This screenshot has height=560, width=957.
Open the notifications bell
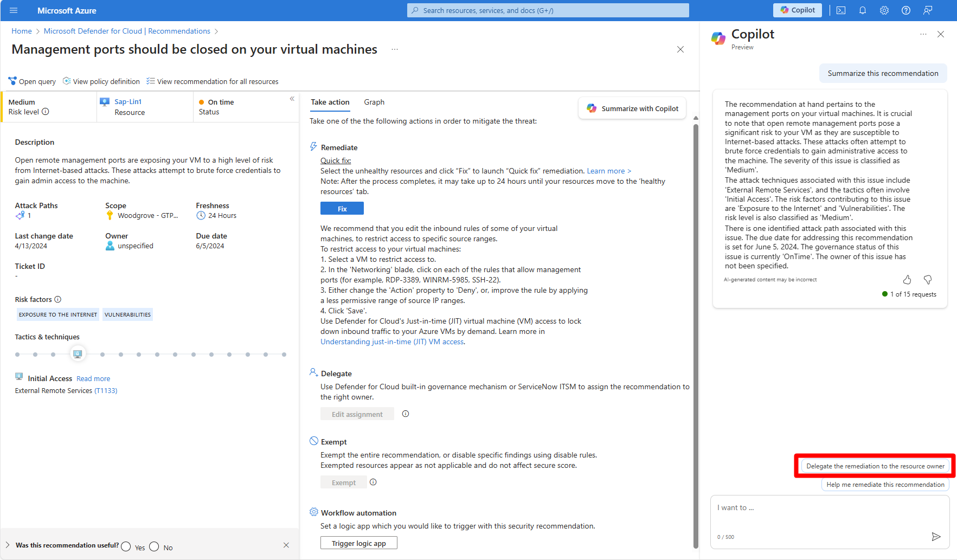[863, 10]
